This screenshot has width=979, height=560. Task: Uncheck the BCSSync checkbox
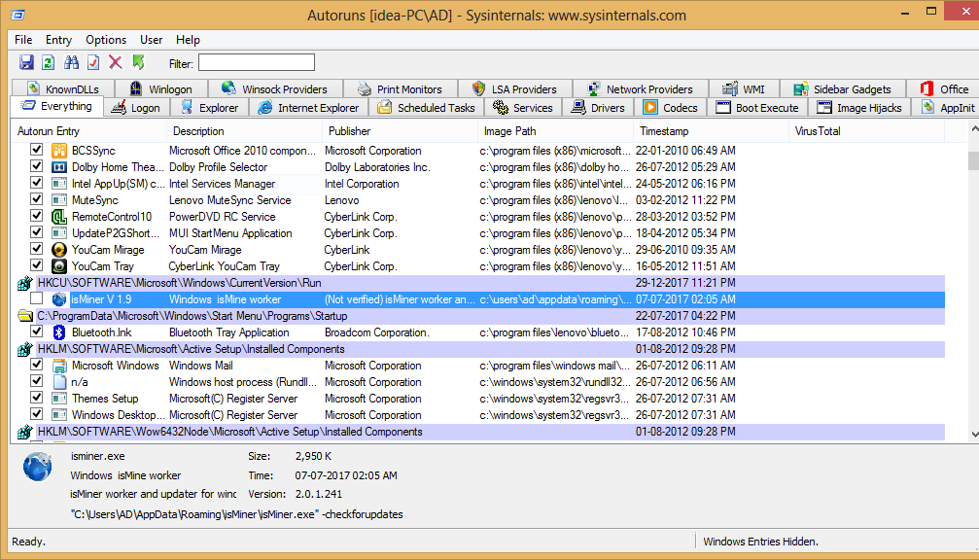tap(37, 150)
